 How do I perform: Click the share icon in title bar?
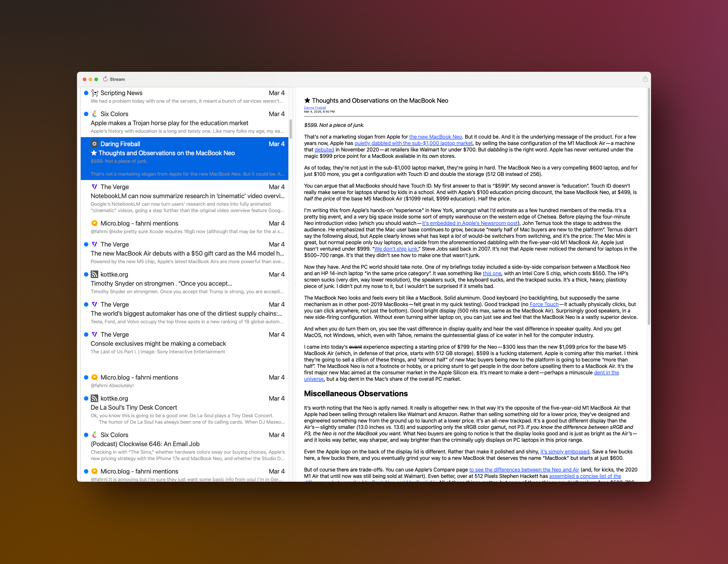click(645, 79)
